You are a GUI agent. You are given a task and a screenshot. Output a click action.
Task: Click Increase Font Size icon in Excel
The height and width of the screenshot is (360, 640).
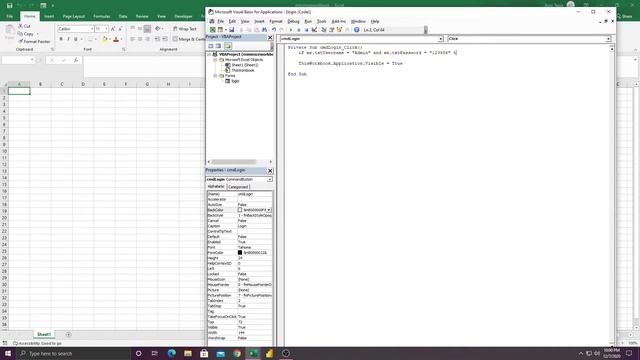click(113, 29)
